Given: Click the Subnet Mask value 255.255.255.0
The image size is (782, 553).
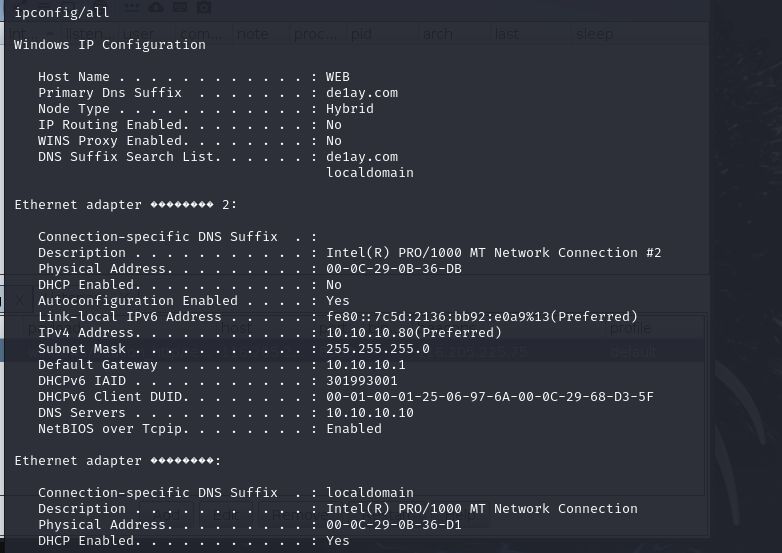Looking at the screenshot, I should click(378, 348).
